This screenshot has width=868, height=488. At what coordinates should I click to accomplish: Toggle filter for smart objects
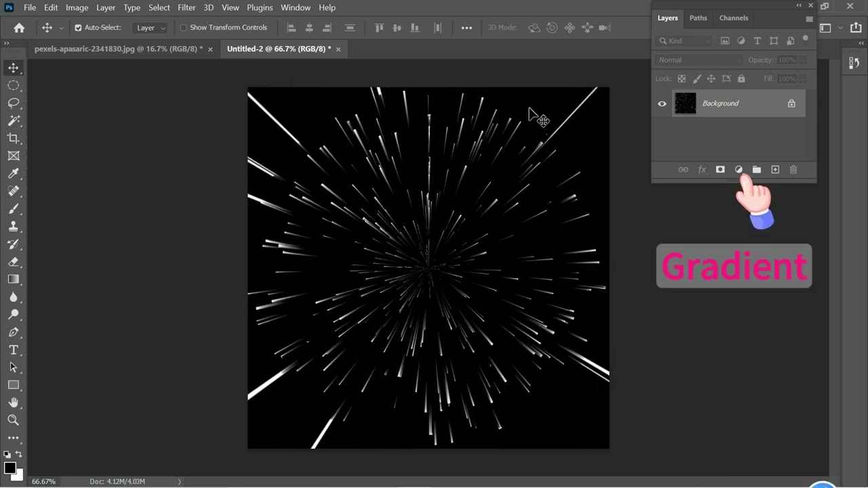pos(789,41)
